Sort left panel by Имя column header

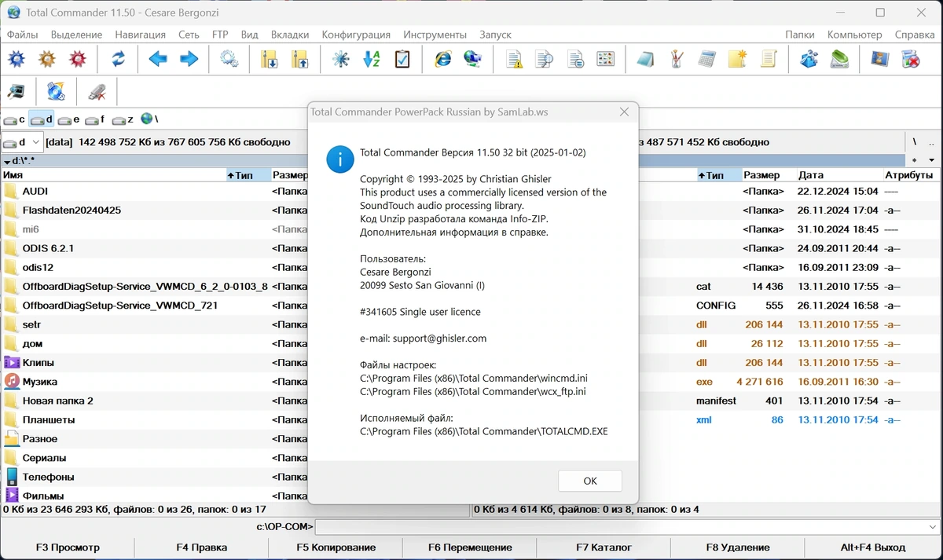pyautogui.click(x=114, y=175)
